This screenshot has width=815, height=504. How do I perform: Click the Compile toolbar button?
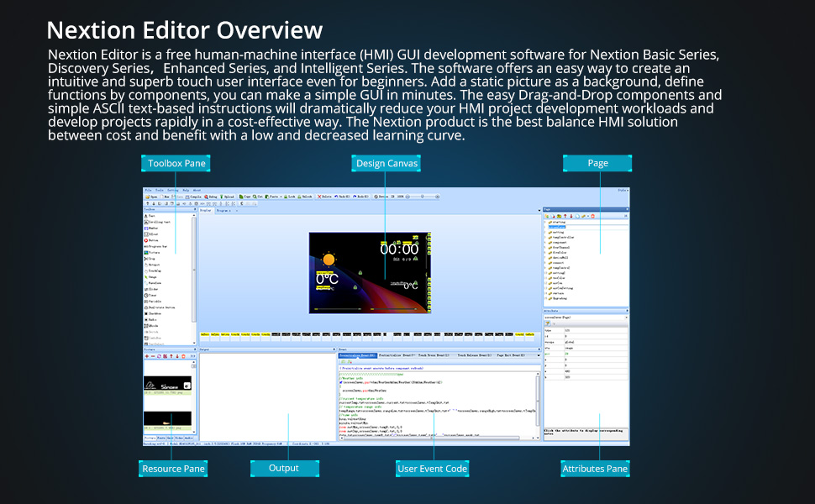click(193, 197)
